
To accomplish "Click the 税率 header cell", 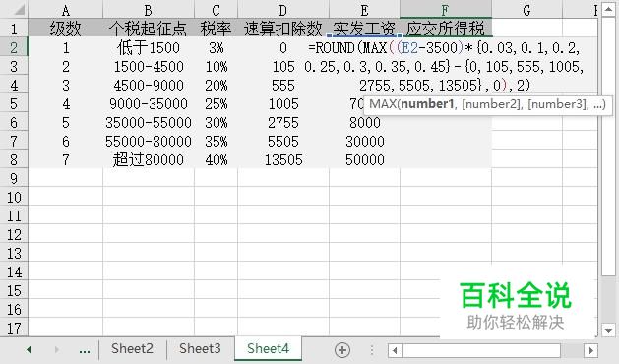I will 216,29.
